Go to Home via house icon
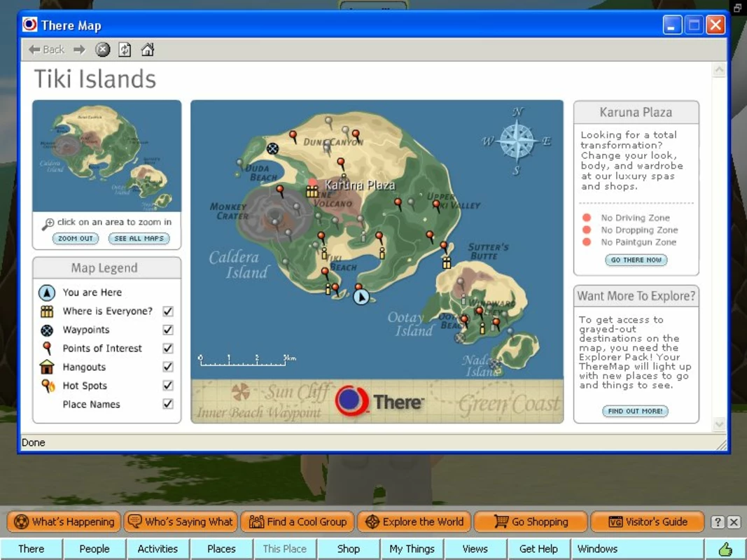 (x=148, y=50)
